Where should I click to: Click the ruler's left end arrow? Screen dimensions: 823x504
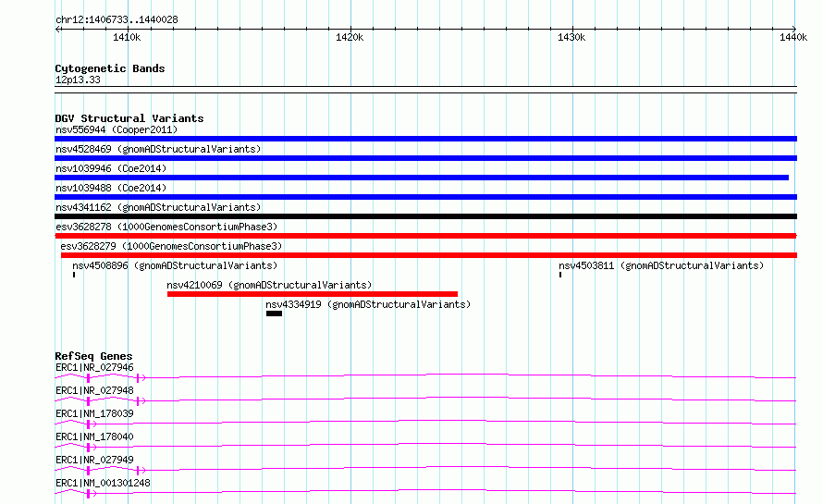coord(58,29)
